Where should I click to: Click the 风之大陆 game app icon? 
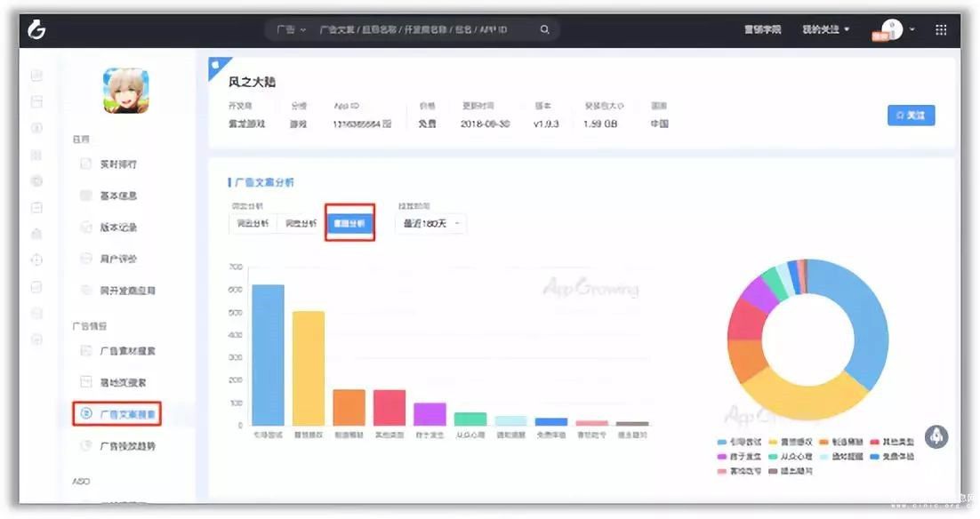coord(125,91)
